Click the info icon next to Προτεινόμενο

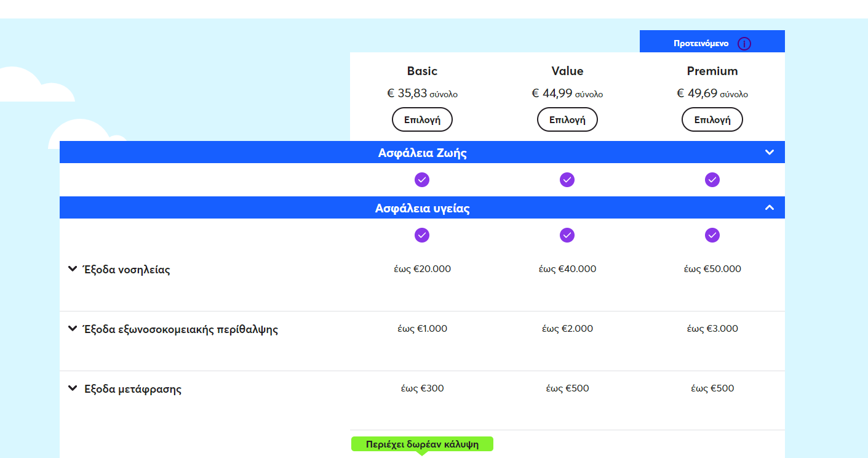(744, 44)
